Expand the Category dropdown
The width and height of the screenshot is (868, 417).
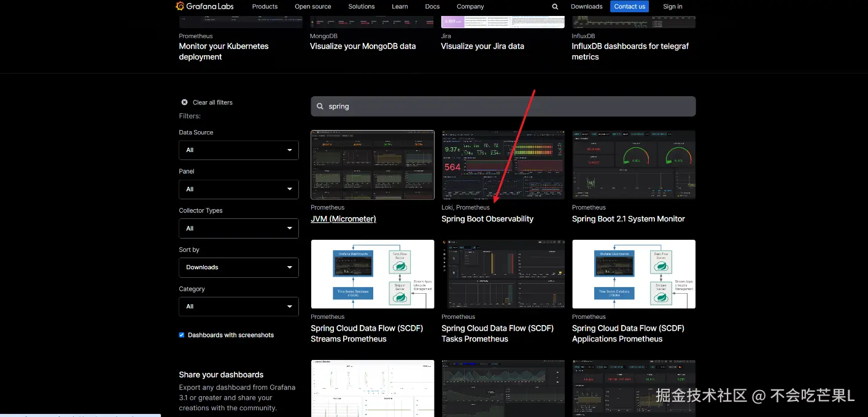point(239,307)
